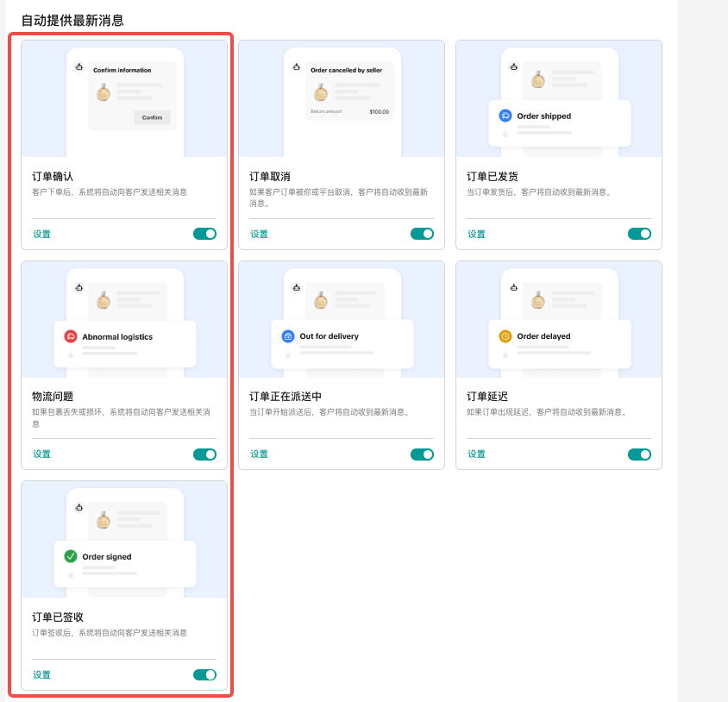Click the red Abnormal logistics icon
Image resolution: width=728 pixels, height=702 pixels.
pyautogui.click(x=71, y=336)
